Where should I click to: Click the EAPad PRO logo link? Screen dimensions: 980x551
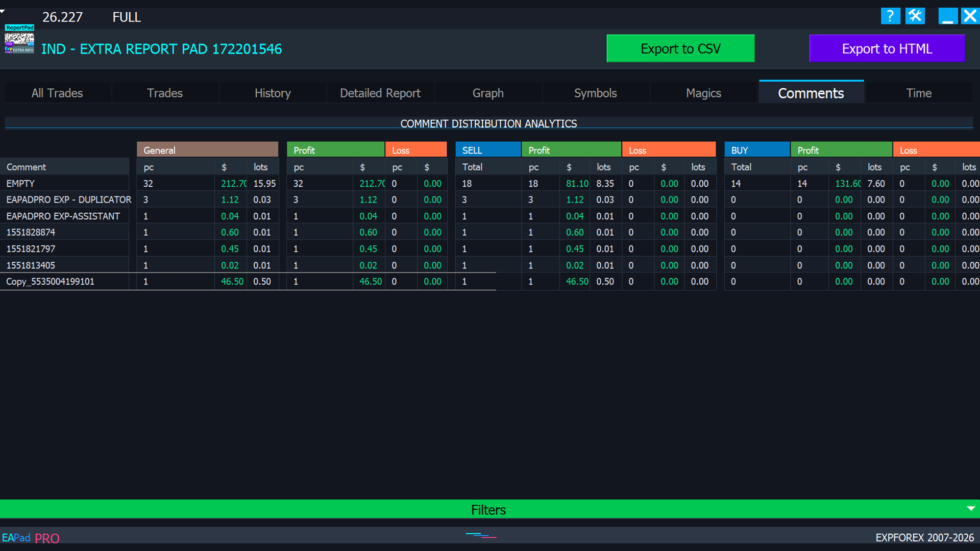point(31,538)
